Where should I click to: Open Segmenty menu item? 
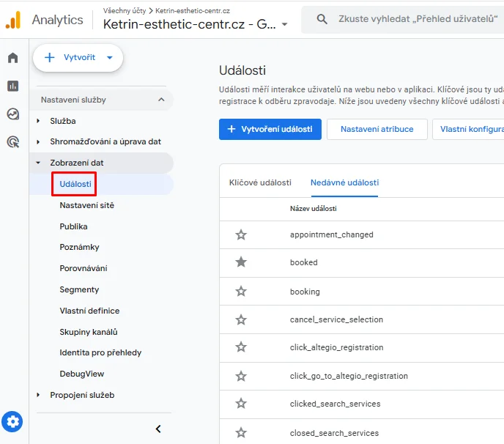(79, 289)
